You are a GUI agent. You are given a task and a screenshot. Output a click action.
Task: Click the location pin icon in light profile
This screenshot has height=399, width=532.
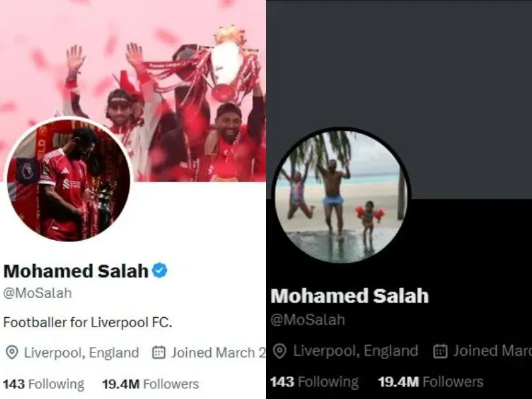pos(12,352)
